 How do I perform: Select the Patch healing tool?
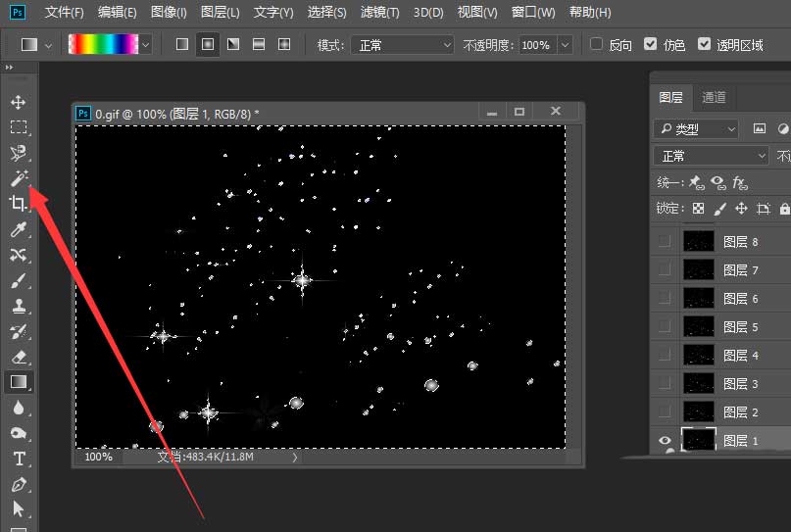click(x=19, y=255)
